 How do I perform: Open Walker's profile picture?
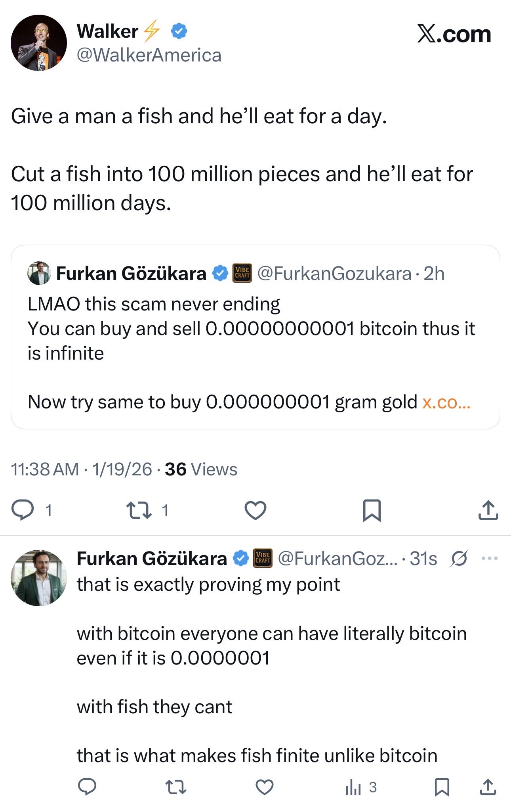tap(39, 43)
